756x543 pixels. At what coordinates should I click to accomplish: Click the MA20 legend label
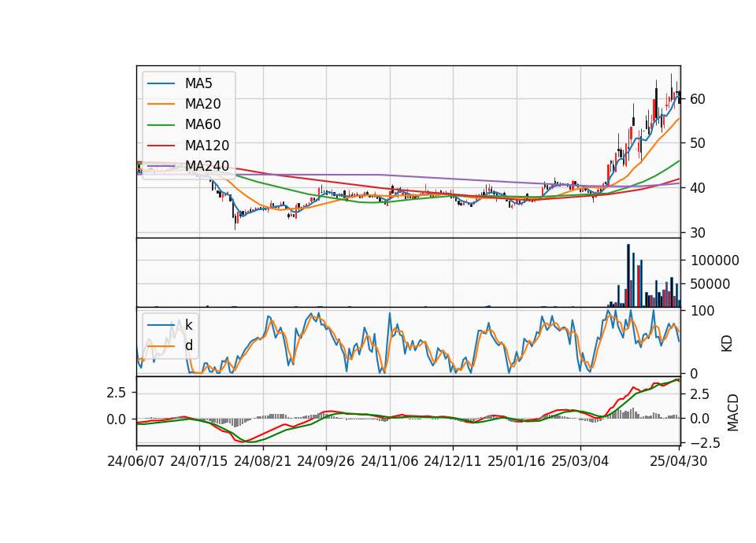pos(202,104)
